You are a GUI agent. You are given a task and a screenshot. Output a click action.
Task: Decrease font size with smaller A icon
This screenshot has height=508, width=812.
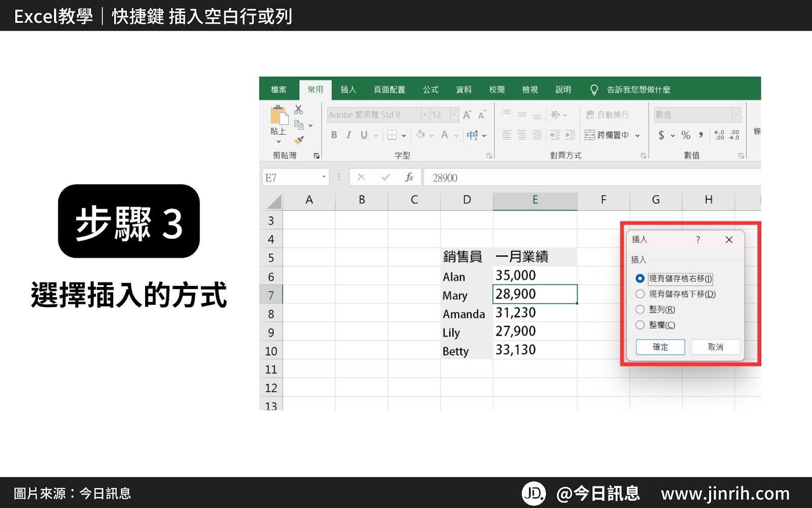click(482, 115)
